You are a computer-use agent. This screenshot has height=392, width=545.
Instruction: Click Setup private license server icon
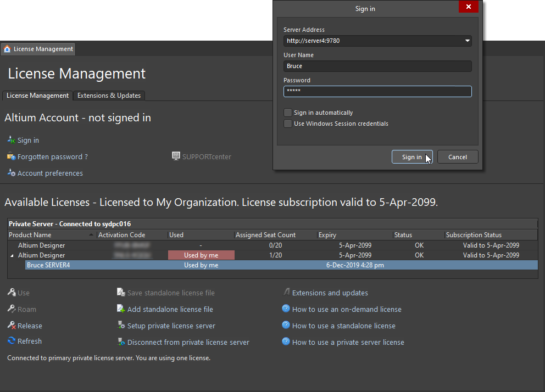pyautogui.click(x=121, y=326)
